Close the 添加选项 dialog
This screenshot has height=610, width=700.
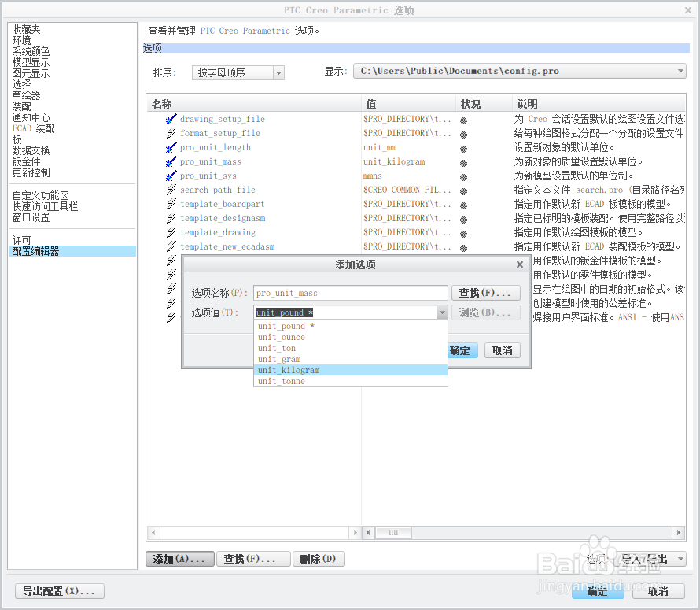520,264
